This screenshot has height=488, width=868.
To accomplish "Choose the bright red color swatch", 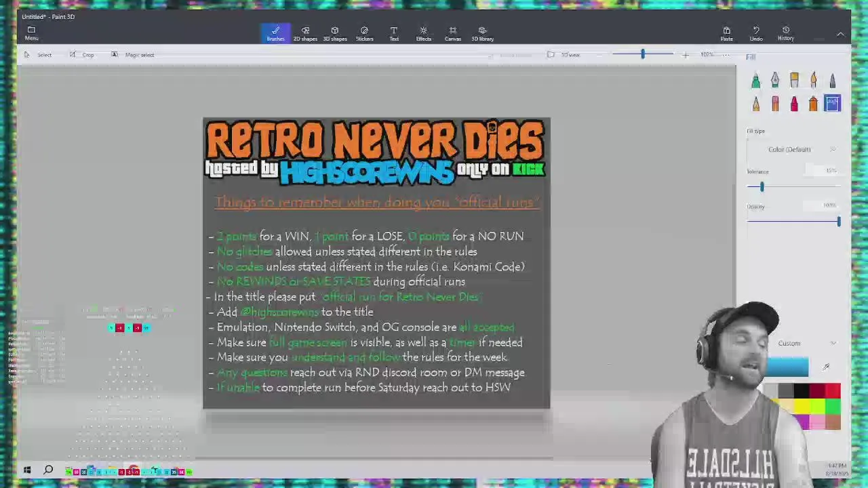I will click(x=833, y=390).
